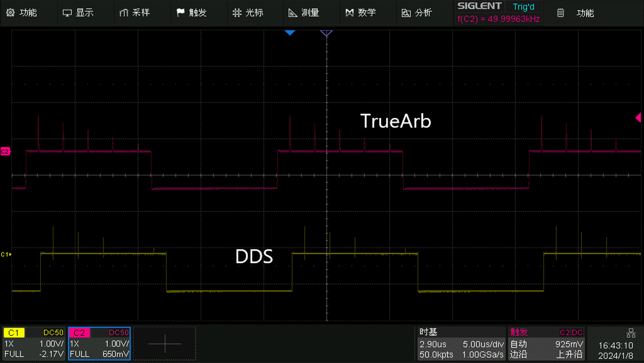Click the 显示 monitor icon
This screenshot has height=363, width=644.
click(x=67, y=13)
